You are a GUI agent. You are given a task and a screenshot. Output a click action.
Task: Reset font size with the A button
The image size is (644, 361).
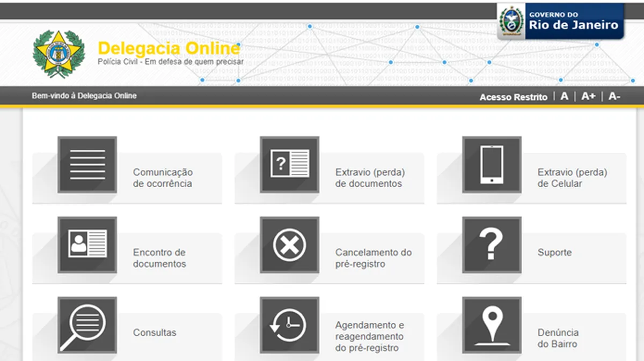[x=564, y=97]
